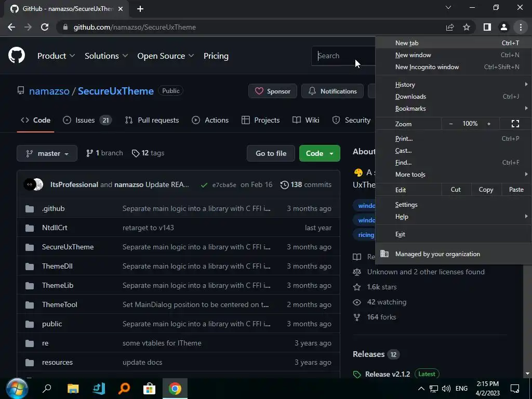
Task: Click the volume speaker tray icon
Action: tap(446, 389)
